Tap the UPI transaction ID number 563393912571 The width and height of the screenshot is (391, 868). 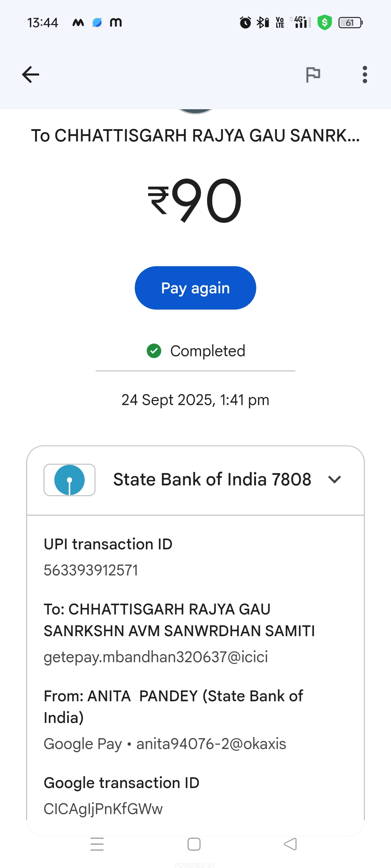91,570
